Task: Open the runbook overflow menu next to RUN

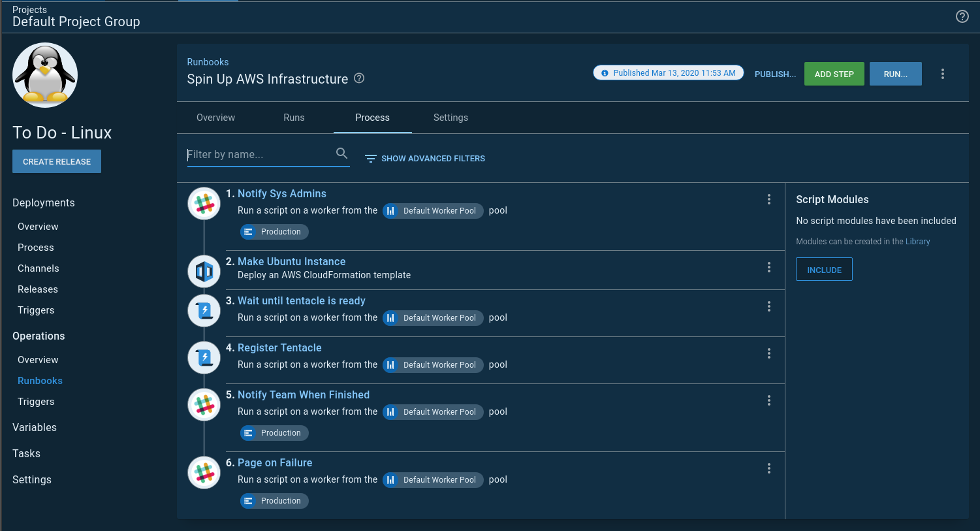Action: click(x=942, y=74)
